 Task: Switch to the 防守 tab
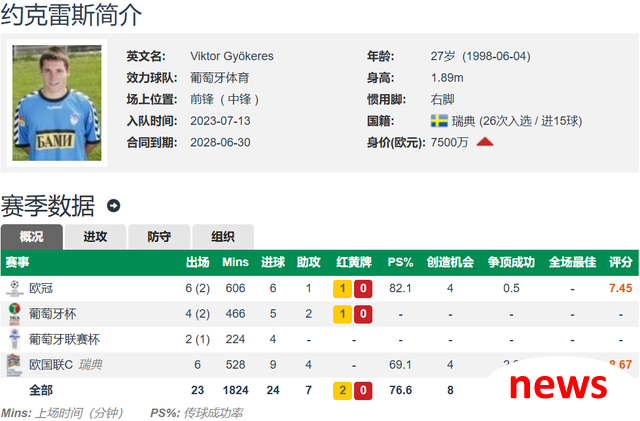pos(159,236)
